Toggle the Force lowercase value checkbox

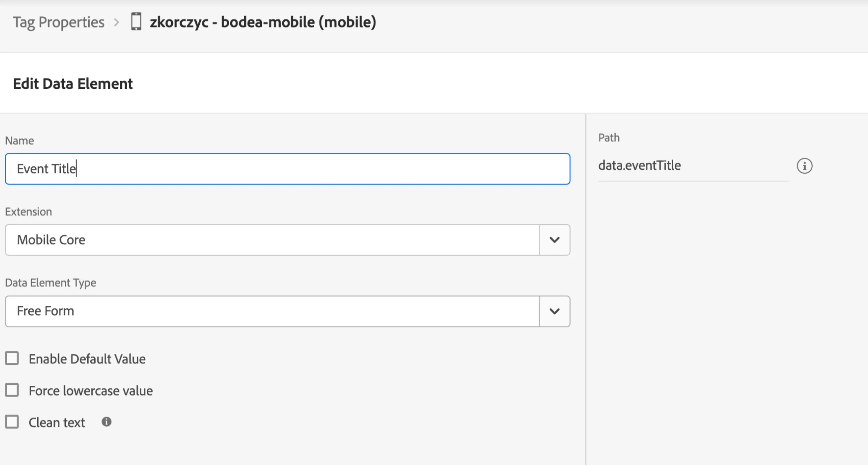12,390
